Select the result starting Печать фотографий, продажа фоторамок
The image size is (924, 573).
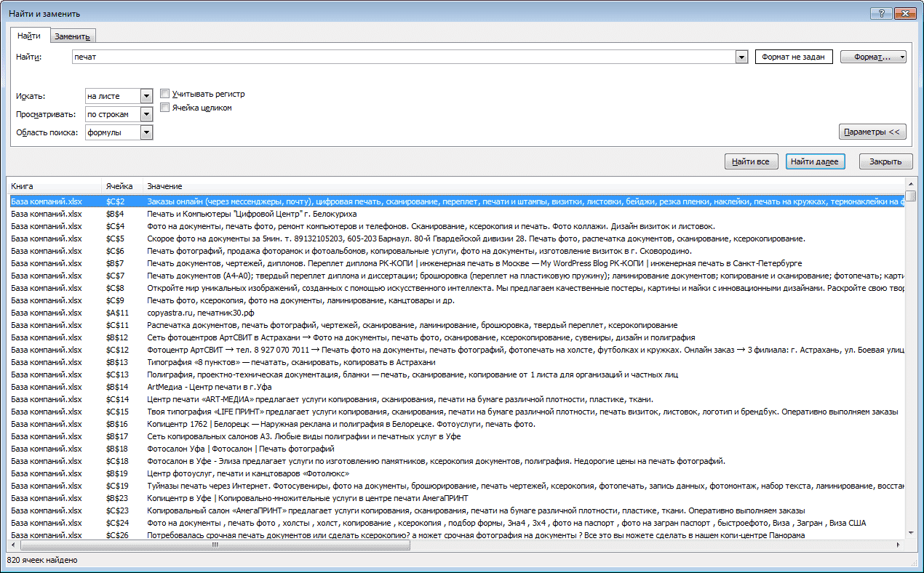[455, 251]
